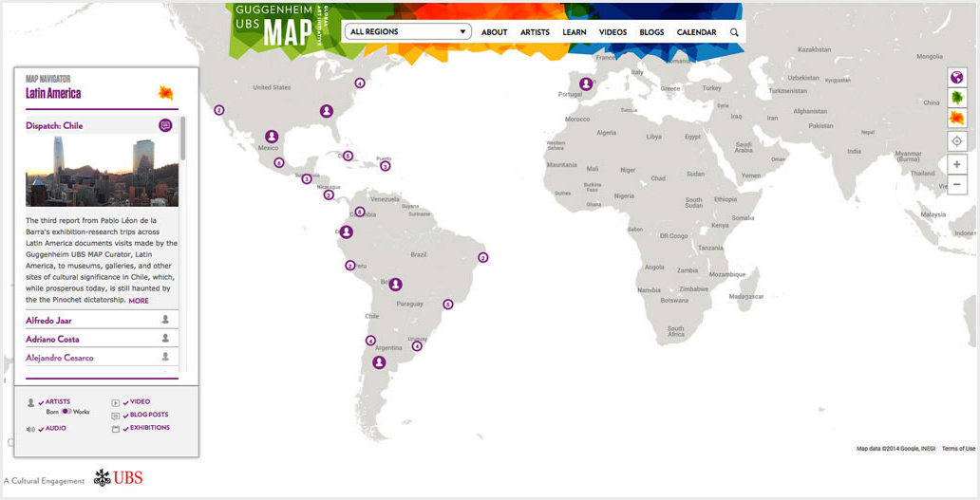Click the cluster marker 6 in southern Mexico

tap(279, 163)
